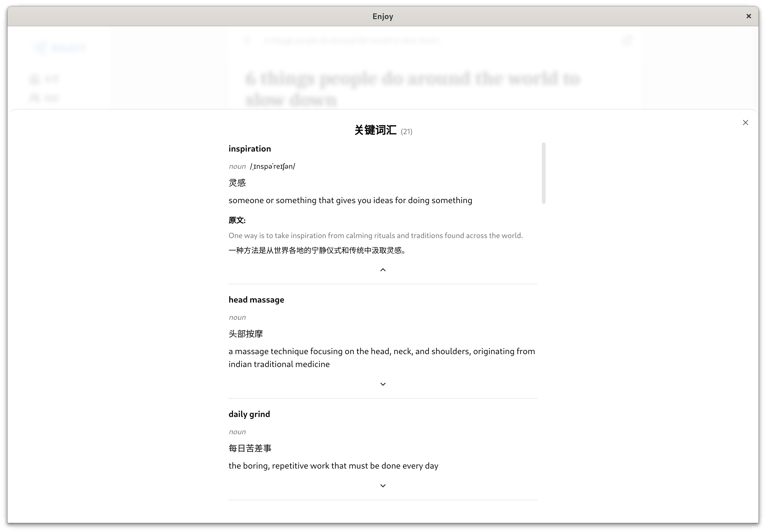The image size is (766, 532).
Task: Click the phonetic transcription of inspiration
Action: (273, 166)
